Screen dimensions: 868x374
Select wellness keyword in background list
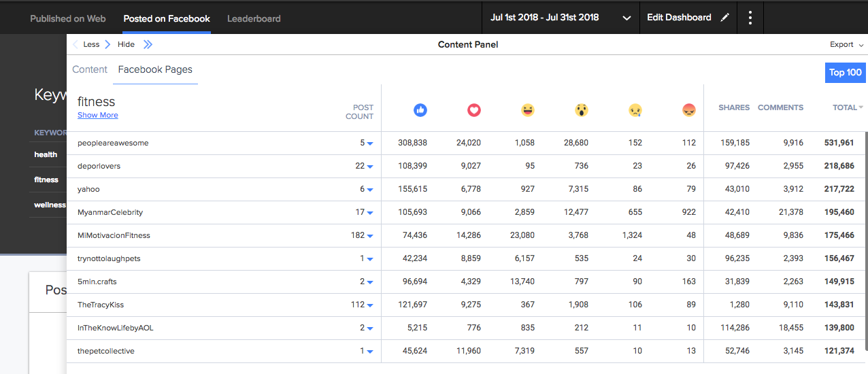coord(50,205)
